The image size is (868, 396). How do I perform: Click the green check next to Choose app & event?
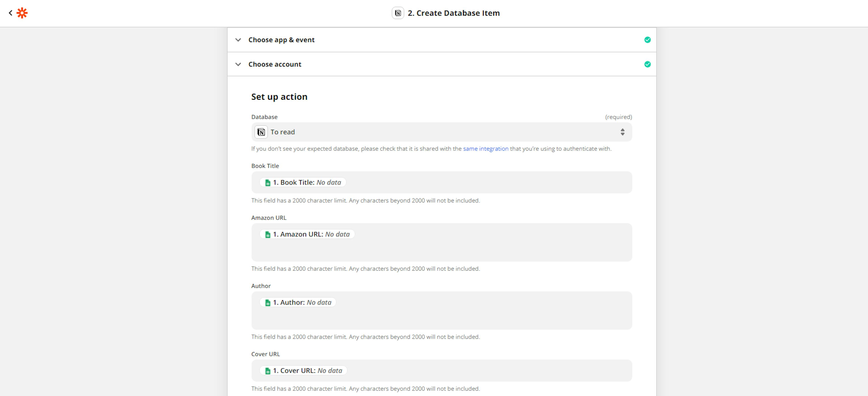tap(647, 40)
